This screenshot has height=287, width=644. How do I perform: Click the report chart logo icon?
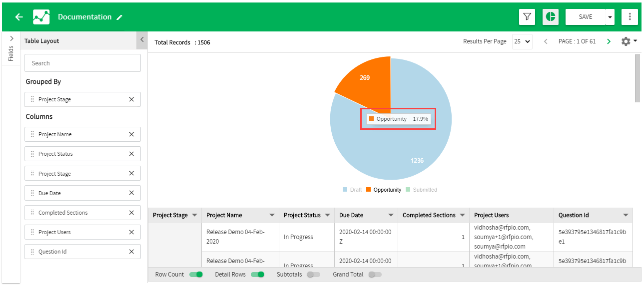tap(41, 17)
